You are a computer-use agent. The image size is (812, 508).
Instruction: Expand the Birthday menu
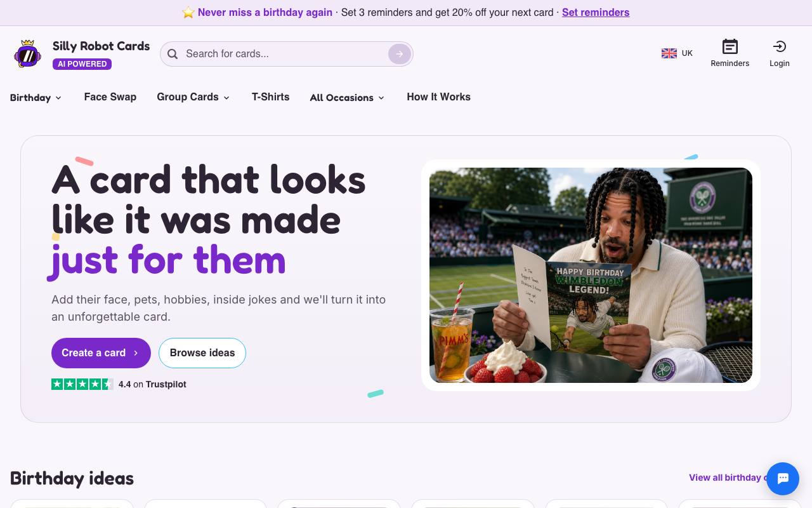36,97
